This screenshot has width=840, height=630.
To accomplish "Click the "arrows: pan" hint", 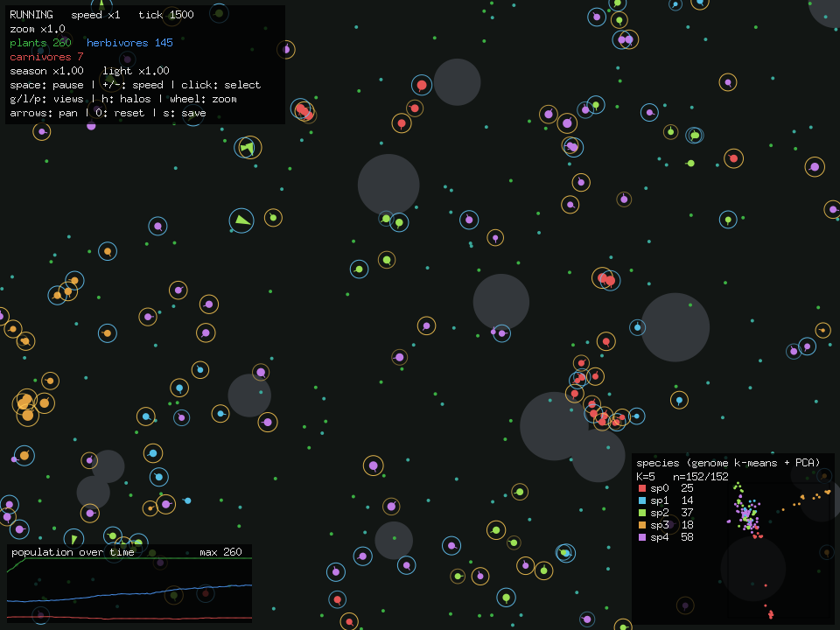I will pos(44,113).
